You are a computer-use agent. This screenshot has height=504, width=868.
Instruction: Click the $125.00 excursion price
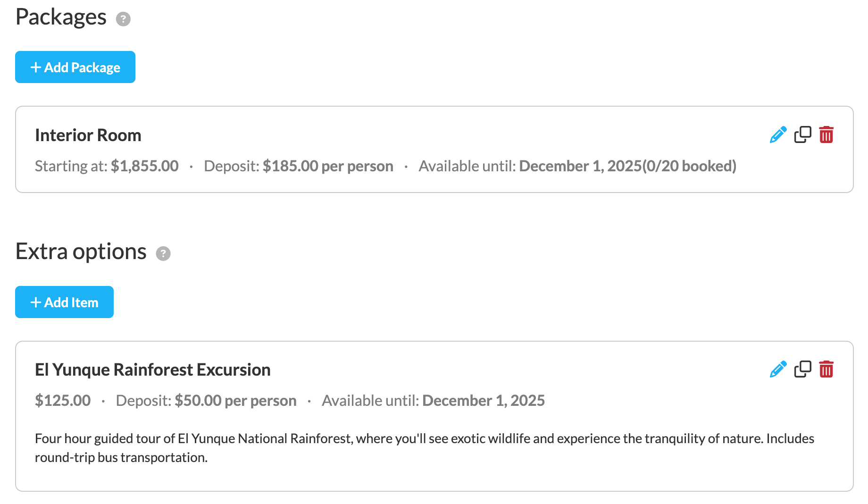click(63, 401)
